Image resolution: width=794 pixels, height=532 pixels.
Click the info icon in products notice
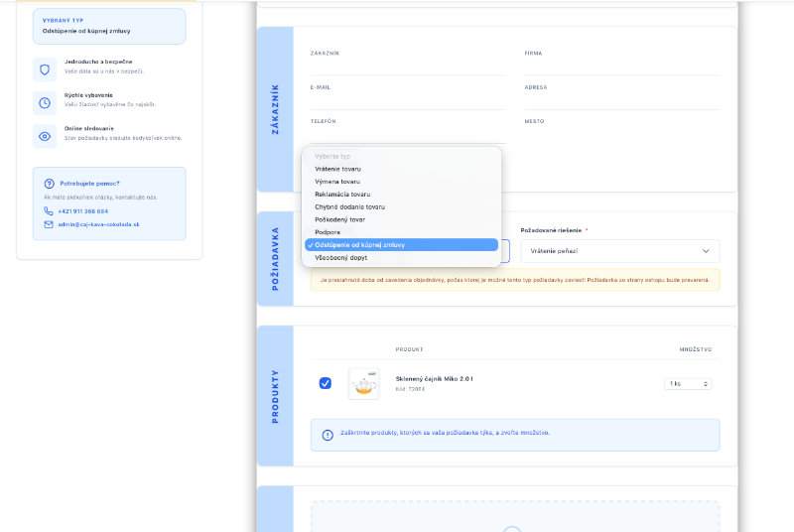pos(328,435)
